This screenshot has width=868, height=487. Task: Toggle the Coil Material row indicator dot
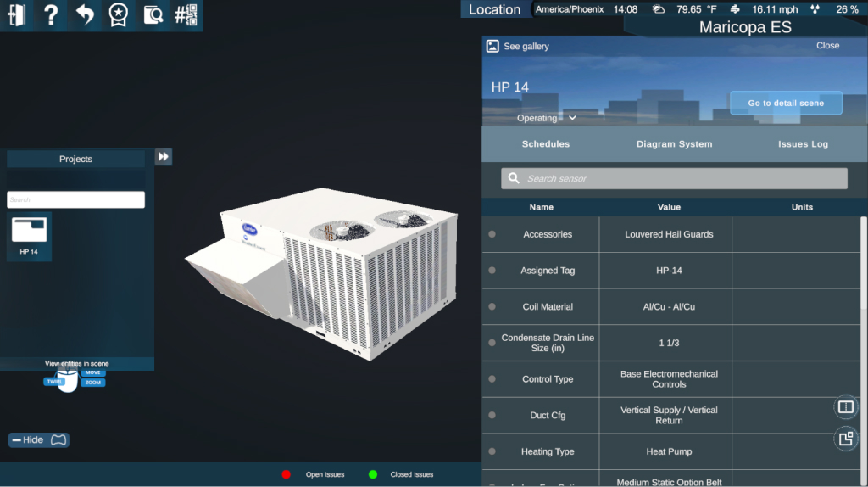click(x=492, y=306)
